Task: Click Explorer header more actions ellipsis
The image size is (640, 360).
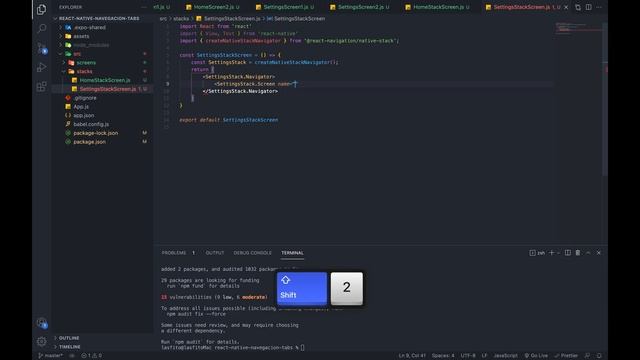Action: [144, 7]
